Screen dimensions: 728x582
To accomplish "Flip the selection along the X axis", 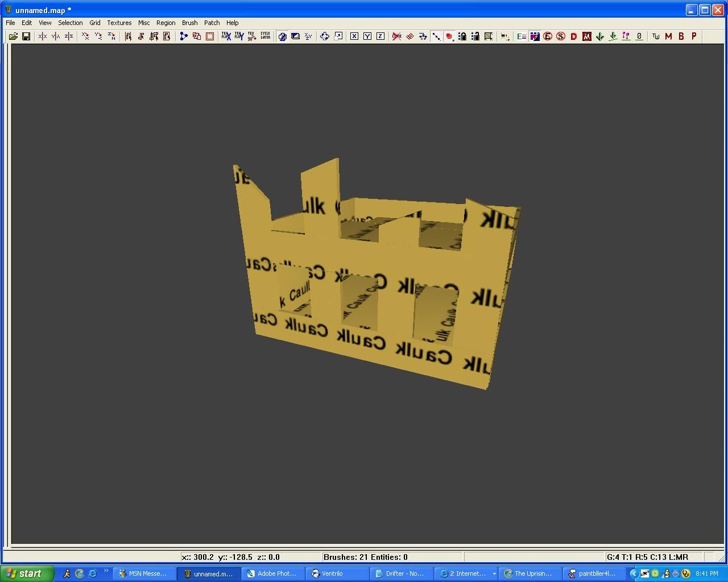I will (43, 36).
